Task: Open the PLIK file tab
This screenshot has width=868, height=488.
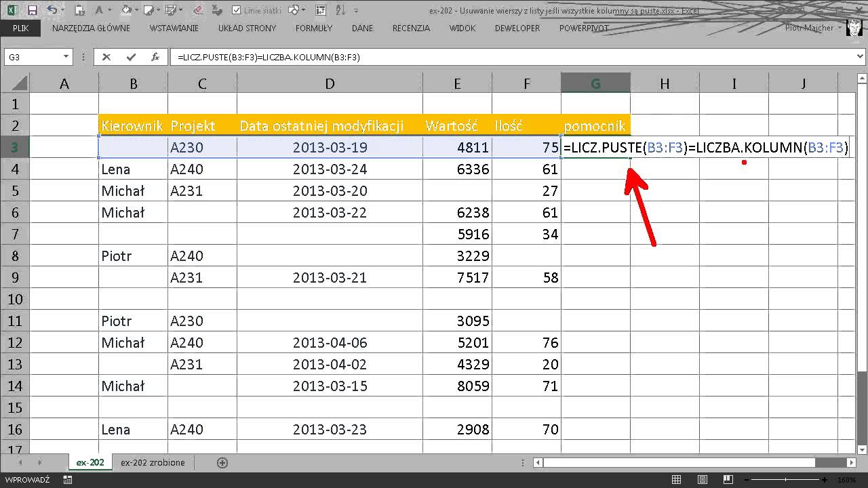Action: pos(20,28)
